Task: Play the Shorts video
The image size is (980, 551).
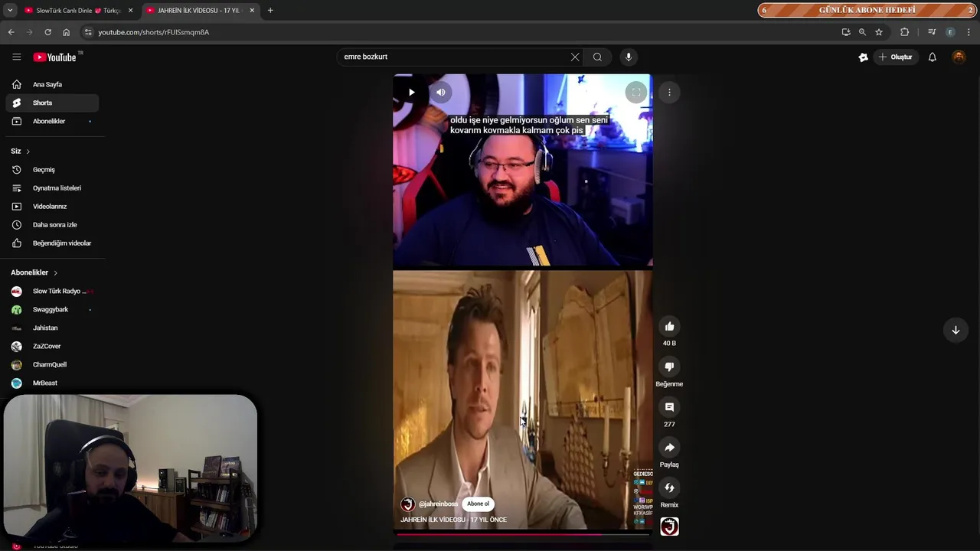Action: tap(411, 92)
